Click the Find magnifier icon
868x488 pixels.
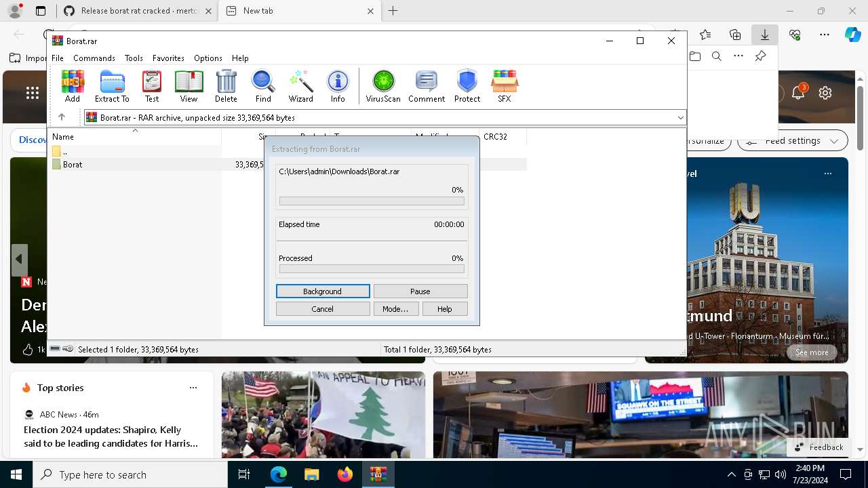click(263, 86)
